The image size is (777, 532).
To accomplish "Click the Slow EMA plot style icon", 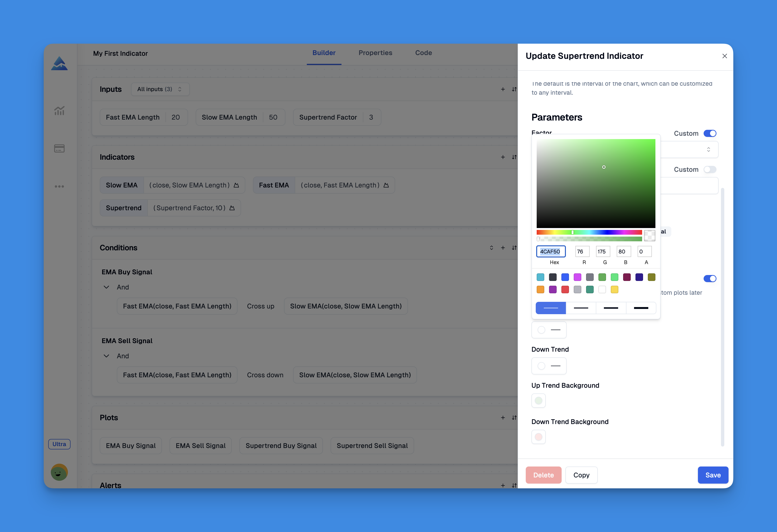I will pyautogui.click(x=236, y=185).
